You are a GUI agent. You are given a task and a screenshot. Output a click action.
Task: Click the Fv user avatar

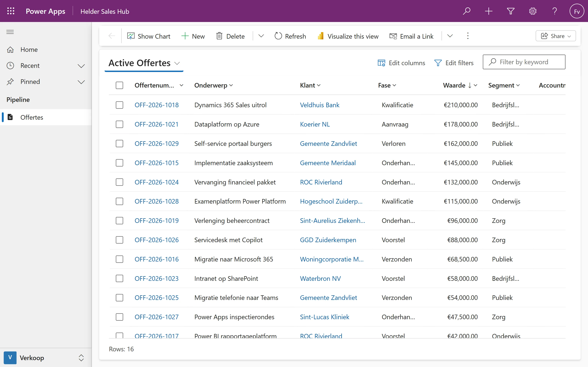[577, 11]
